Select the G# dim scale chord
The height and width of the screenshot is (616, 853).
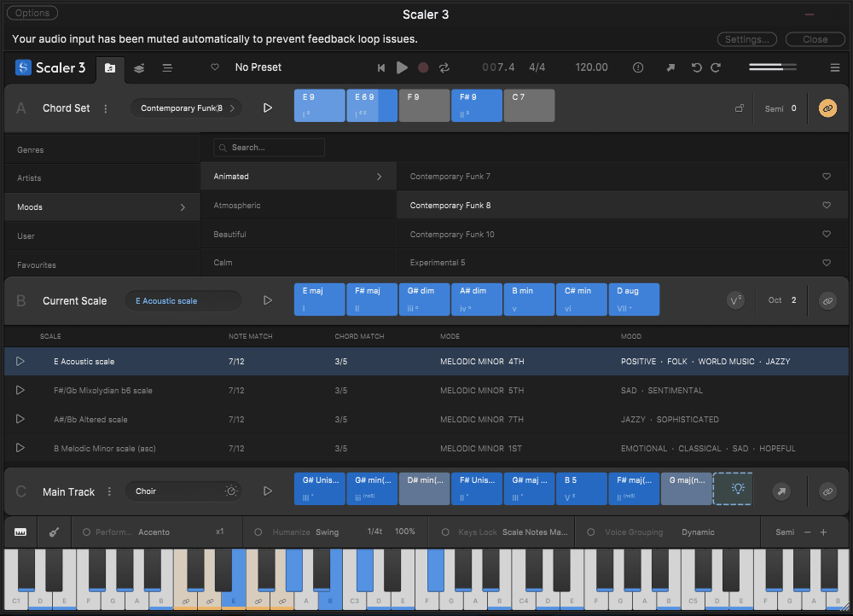pos(424,299)
